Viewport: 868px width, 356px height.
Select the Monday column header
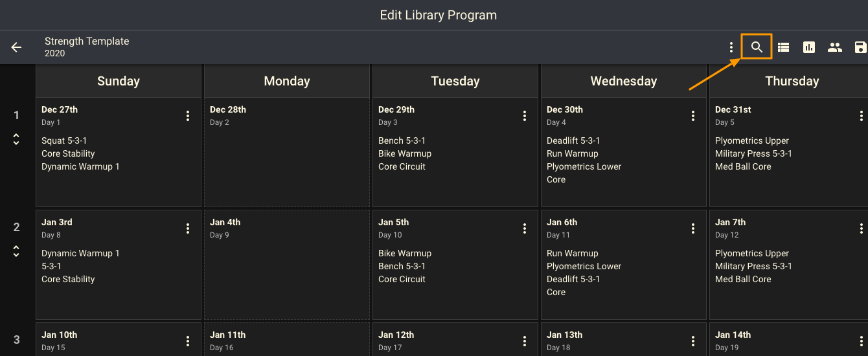point(286,81)
